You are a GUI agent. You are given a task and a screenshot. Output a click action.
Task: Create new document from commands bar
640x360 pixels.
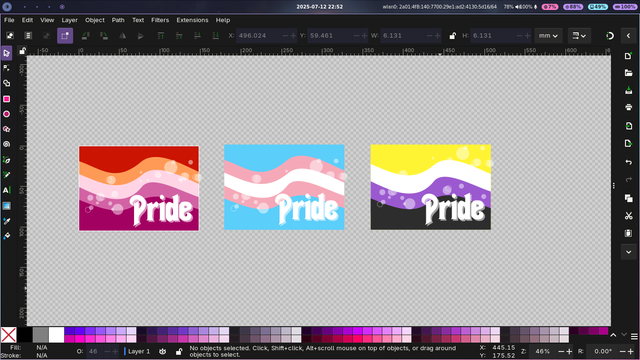(x=629, y=56)
